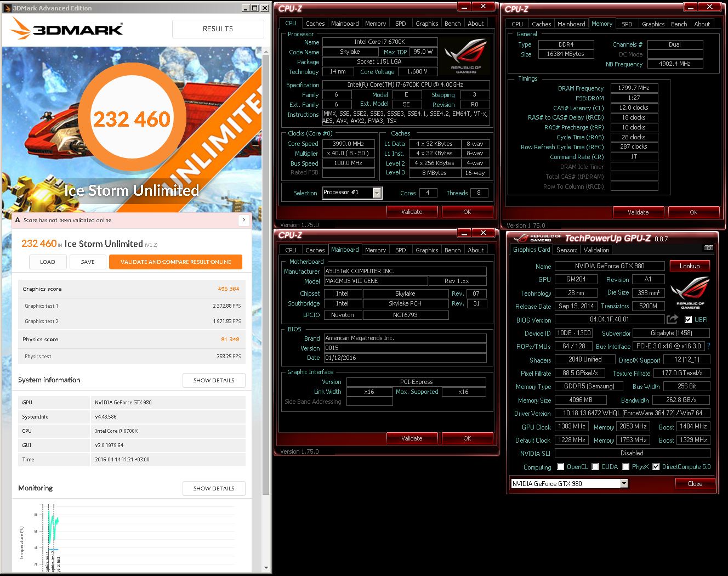Click the CAS# Latency 12.0 clocks value
Screen dimensions: 728x576
pyautogui.click(x=634, y=108)
